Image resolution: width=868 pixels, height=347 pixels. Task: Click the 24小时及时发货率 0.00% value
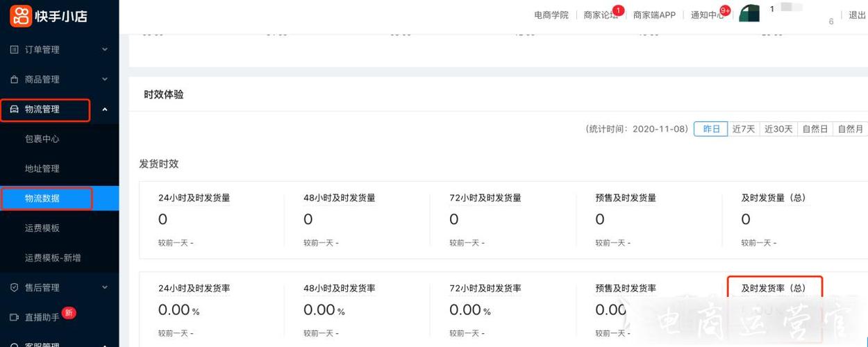[x=179, y=310]
